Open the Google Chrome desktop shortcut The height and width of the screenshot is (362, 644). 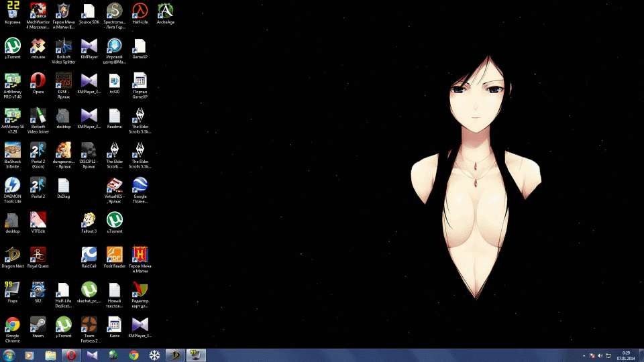12,324
